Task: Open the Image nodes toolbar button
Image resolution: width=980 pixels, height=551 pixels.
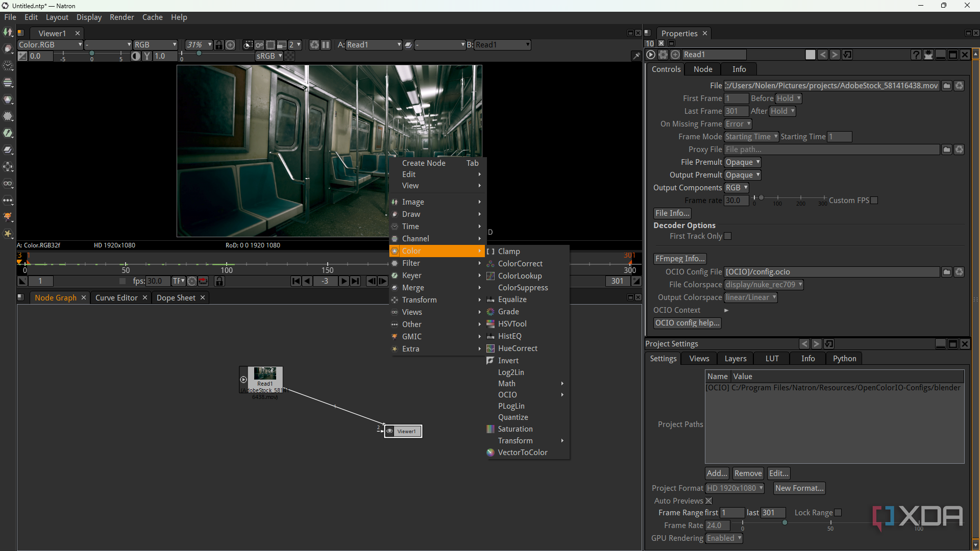Action: (8, 32)
